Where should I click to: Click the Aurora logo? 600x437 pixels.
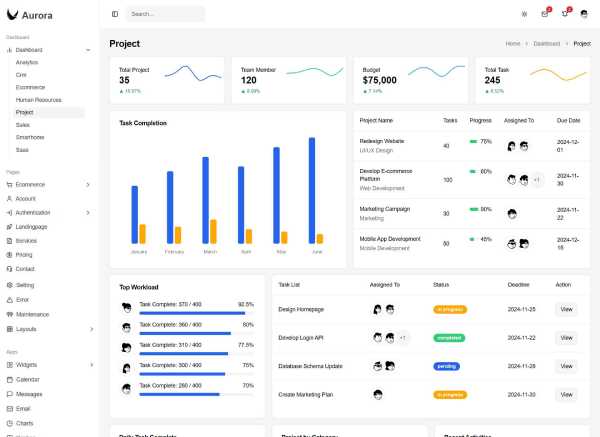click(28, 15)
